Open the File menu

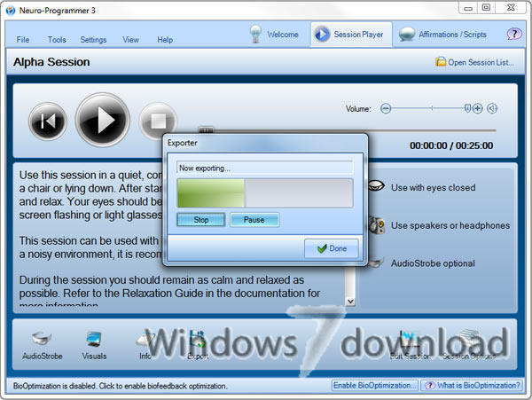pos(23,40)
